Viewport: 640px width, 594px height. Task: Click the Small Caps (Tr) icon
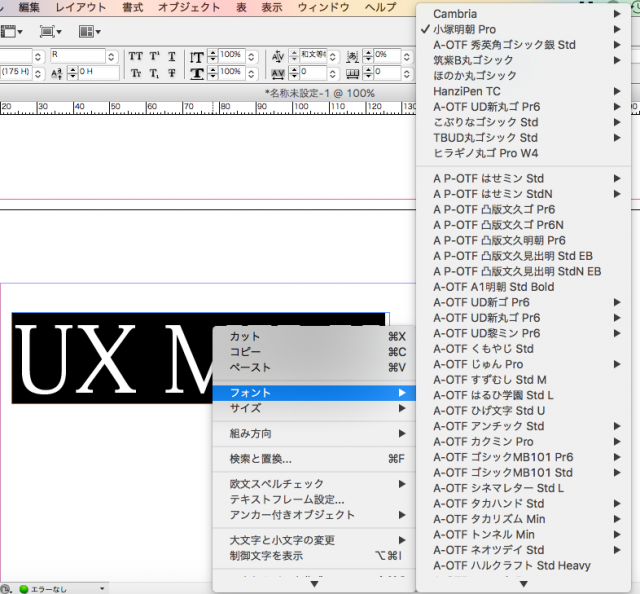click(135, 73)
